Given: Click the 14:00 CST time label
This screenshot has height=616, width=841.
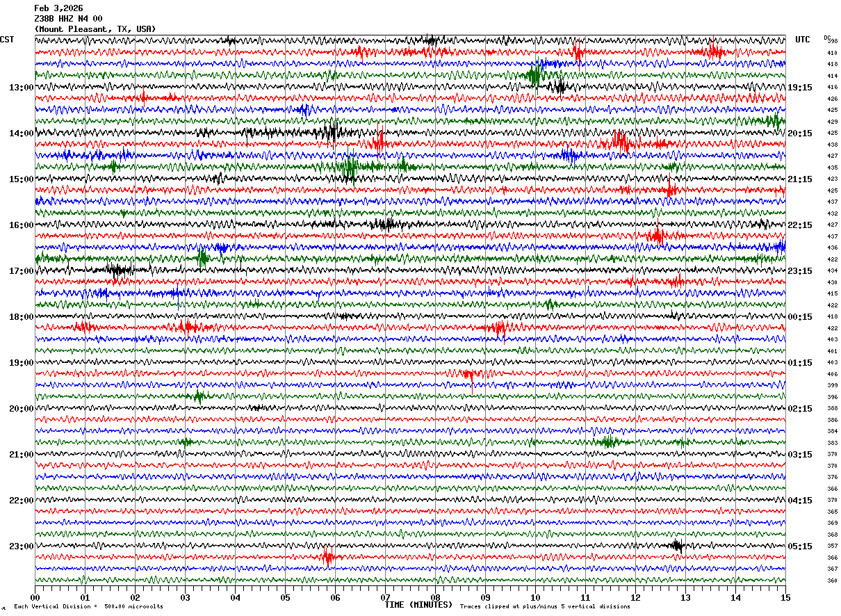Looking at the screenshot, I should 21,133.
